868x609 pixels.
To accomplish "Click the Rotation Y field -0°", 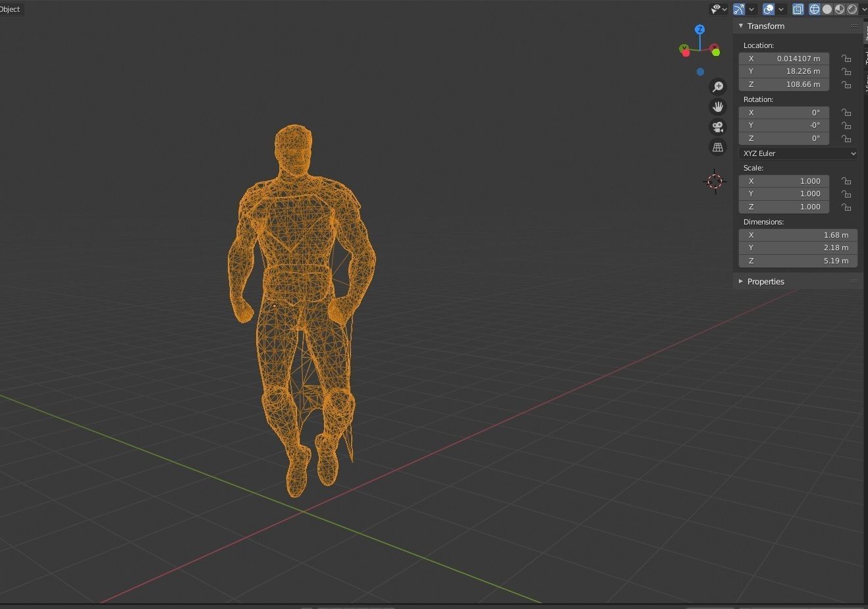I will [x=784, y=125].
